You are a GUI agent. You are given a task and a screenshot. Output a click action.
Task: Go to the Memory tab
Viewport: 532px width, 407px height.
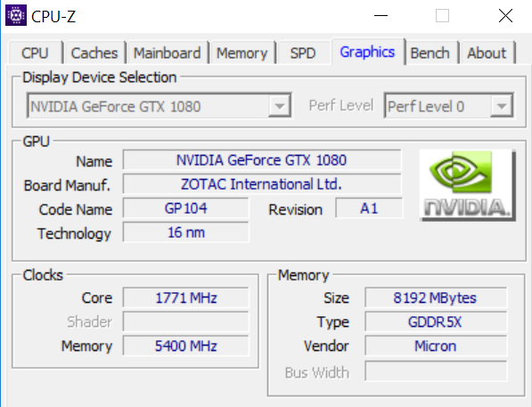click(x=242, y=53)
